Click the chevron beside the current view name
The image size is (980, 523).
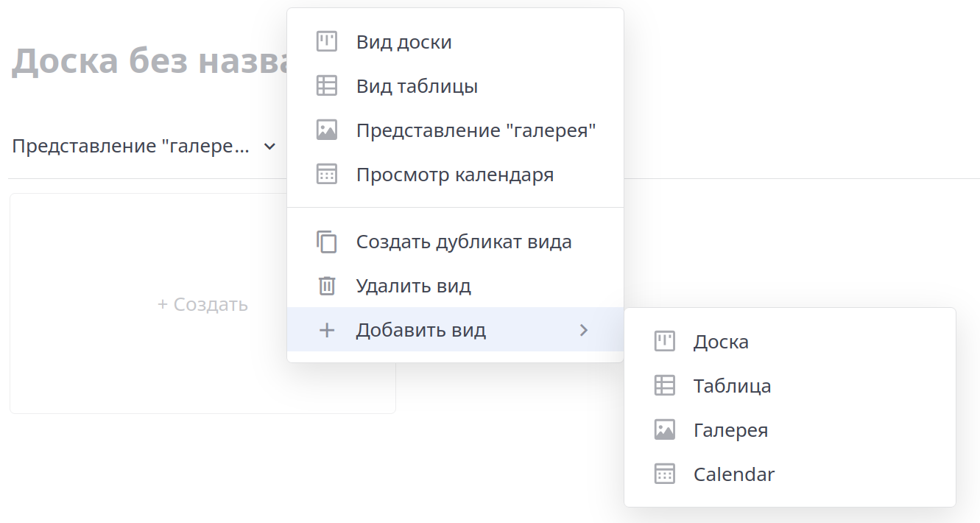pyautogui.click(x=268, y=146)
